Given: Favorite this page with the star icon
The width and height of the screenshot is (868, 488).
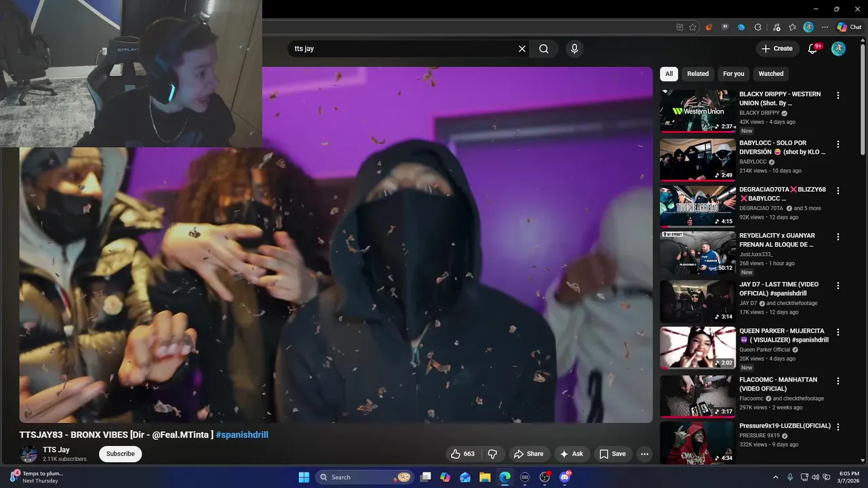Looking at the screenshot, I should pos(692,27).
